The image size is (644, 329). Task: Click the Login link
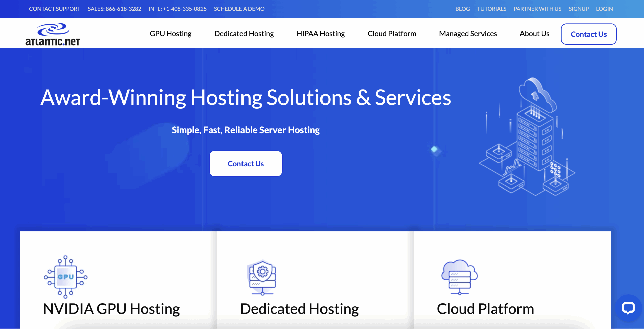point(605,9)
